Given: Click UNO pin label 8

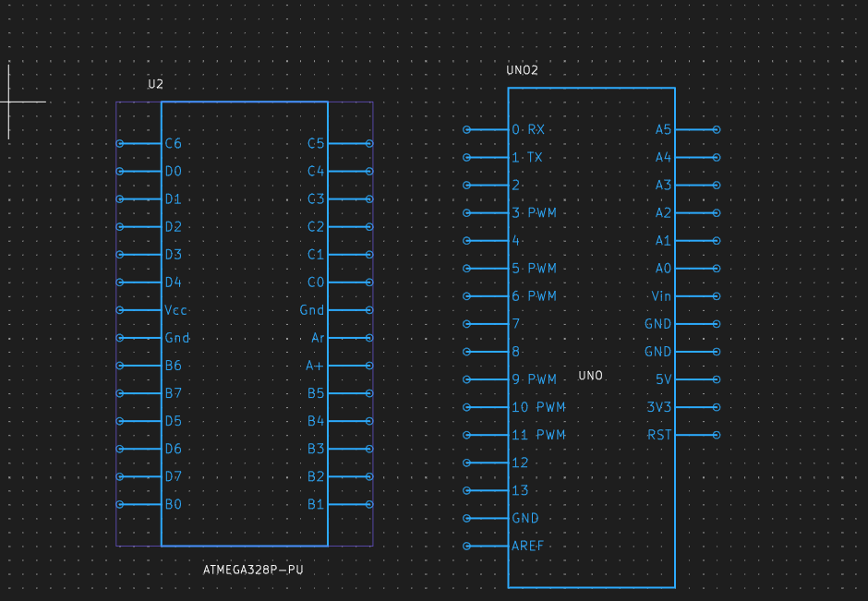Looking at the screenshot, I should tap(516, 352).
